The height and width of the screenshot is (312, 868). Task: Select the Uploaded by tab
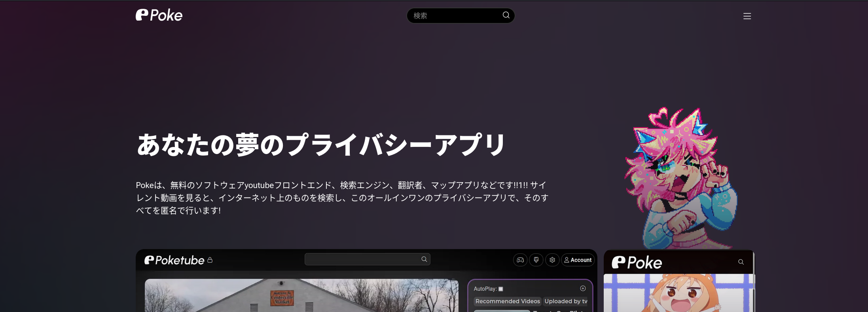(566, 301)
